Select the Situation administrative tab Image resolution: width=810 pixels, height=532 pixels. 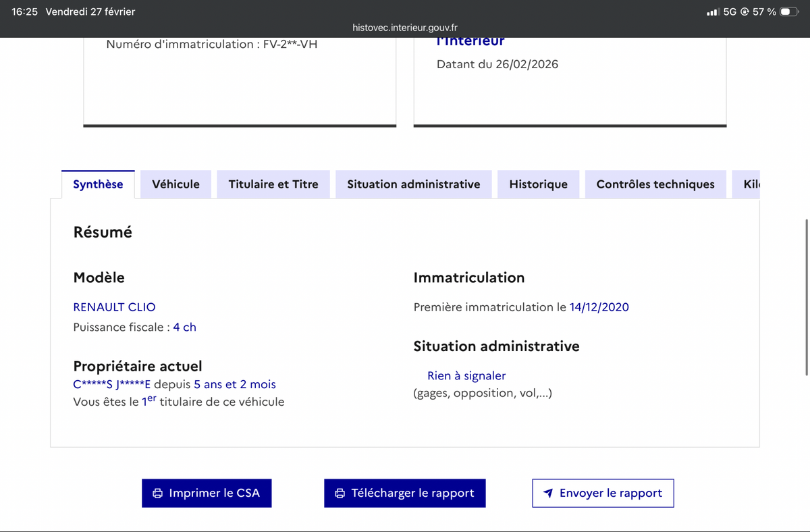pyautogui.click(x=413, y=184)
